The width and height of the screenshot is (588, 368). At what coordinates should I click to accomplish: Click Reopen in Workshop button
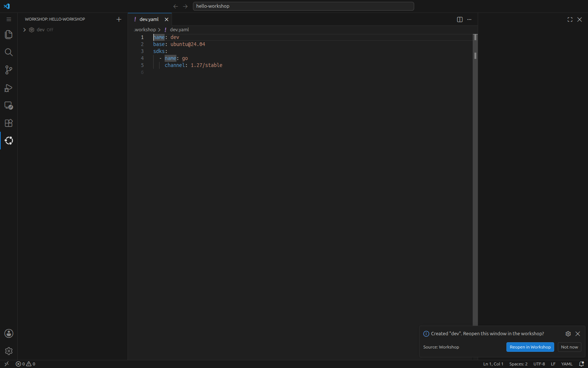pyautogui.click(x=530, y=347)
